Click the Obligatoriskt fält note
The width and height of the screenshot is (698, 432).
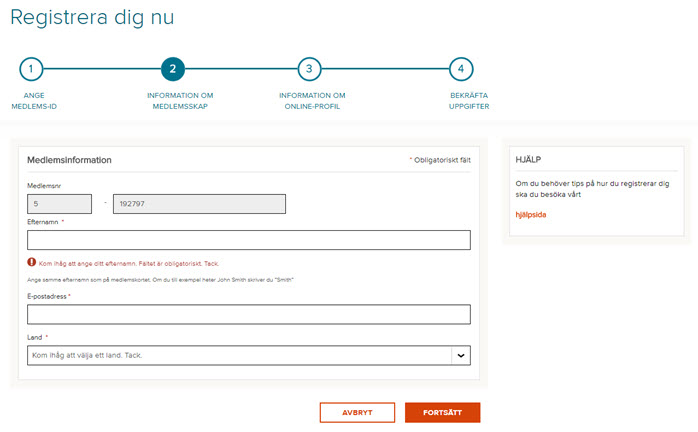click(440, 160)
